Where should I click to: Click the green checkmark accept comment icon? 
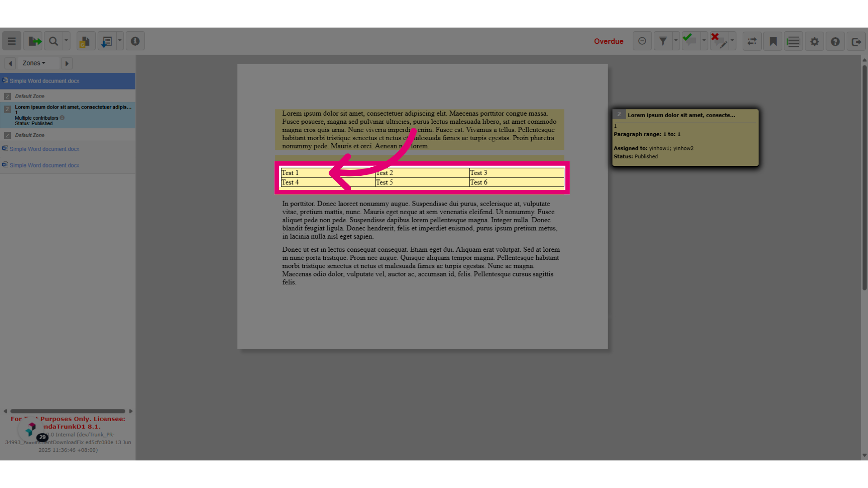coord(689,41)
